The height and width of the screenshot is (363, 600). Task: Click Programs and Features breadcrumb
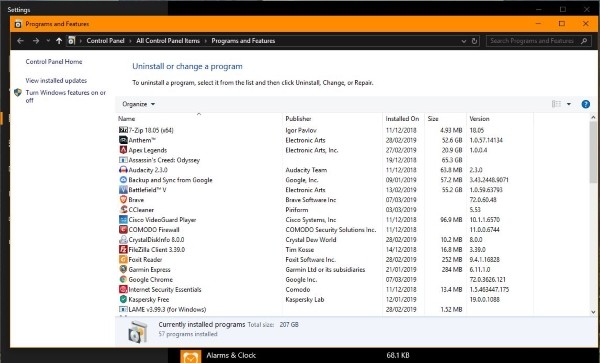pos(243,41)
